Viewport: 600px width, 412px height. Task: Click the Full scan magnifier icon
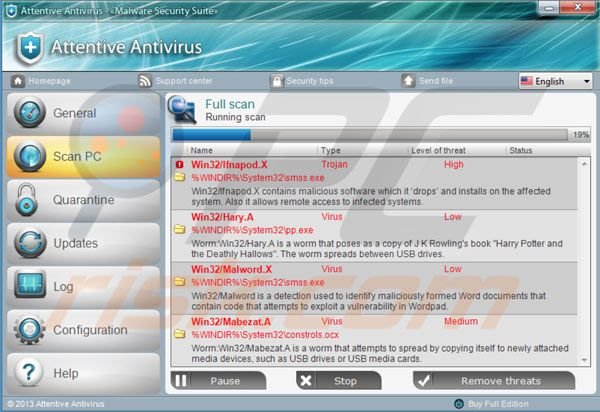click(x=183, y=110)
